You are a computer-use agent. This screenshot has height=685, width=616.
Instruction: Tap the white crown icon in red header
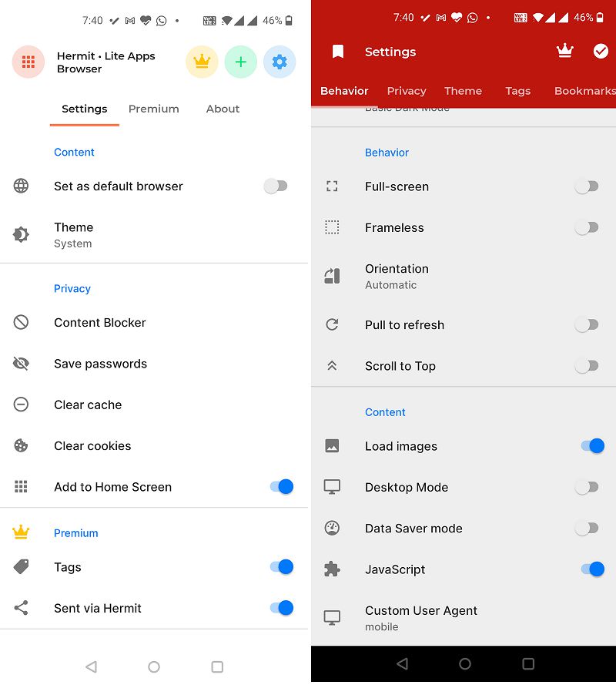click(565, 52)
